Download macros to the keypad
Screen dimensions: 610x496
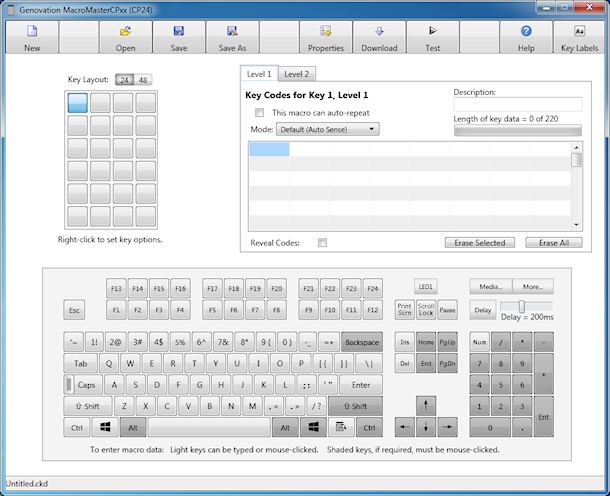[379, 37]
